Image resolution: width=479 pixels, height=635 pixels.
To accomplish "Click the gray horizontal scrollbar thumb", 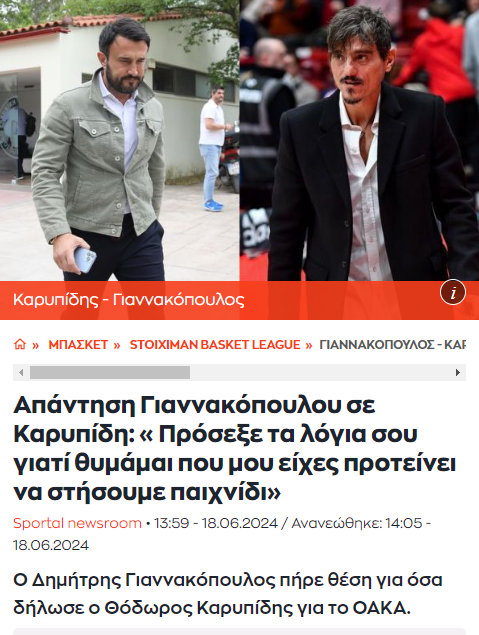I will point(110,373).
